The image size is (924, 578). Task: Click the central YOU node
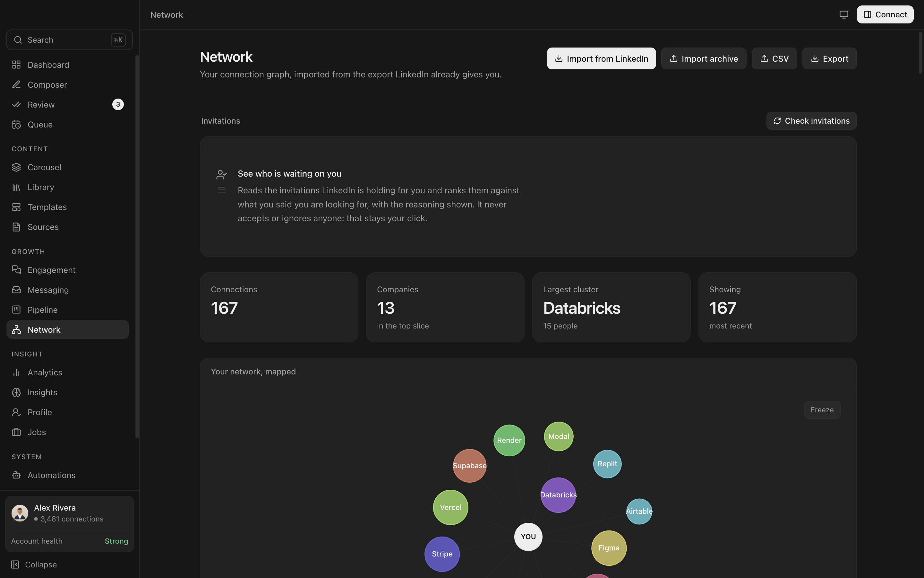528,537
